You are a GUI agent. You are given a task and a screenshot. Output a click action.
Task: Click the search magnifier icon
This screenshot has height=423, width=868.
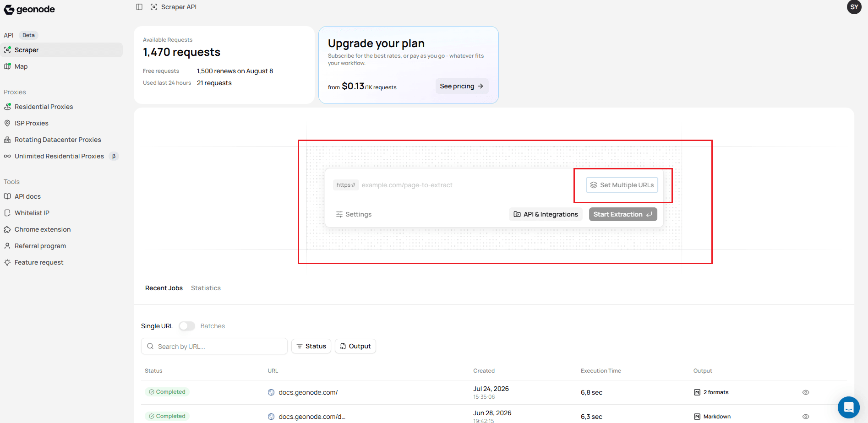tap(150, 347)
